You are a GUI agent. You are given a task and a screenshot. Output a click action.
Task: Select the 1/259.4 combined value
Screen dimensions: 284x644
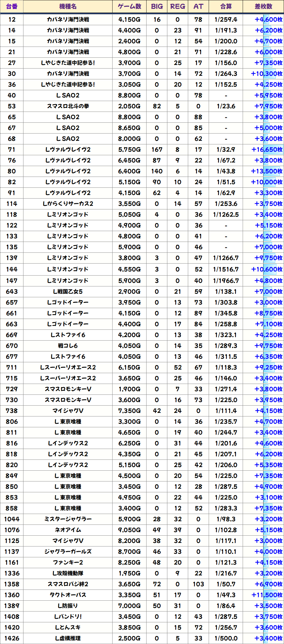point(226,20)
